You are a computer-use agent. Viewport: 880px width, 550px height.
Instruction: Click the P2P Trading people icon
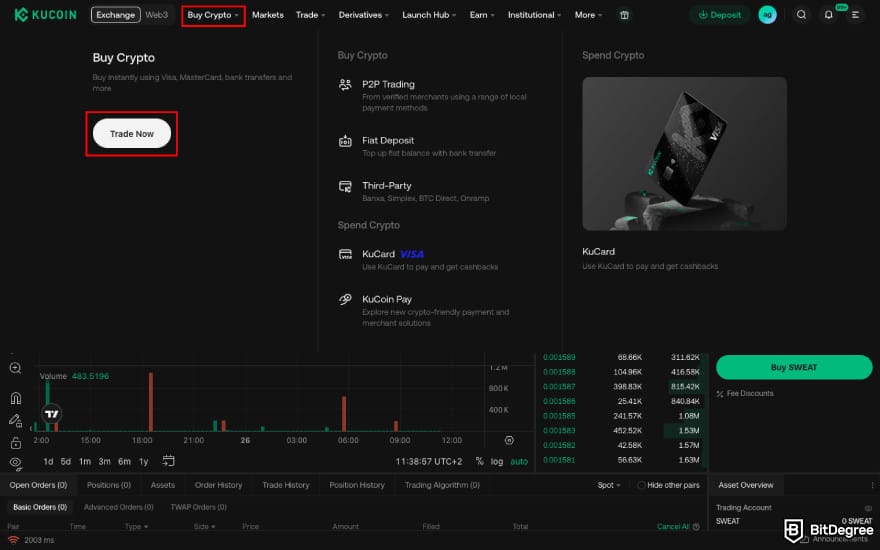345,85
